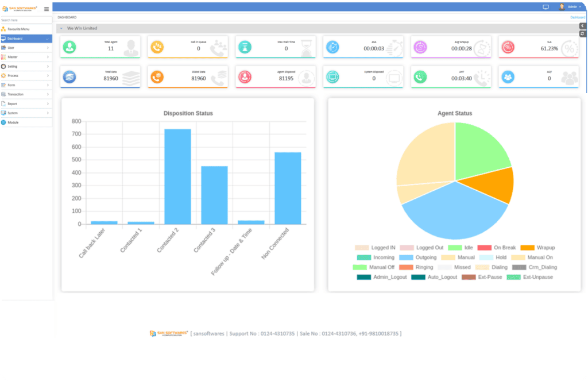Screen dimensions: 588x381
Task: Focus the Search here field
Action: tap(26, 20)
